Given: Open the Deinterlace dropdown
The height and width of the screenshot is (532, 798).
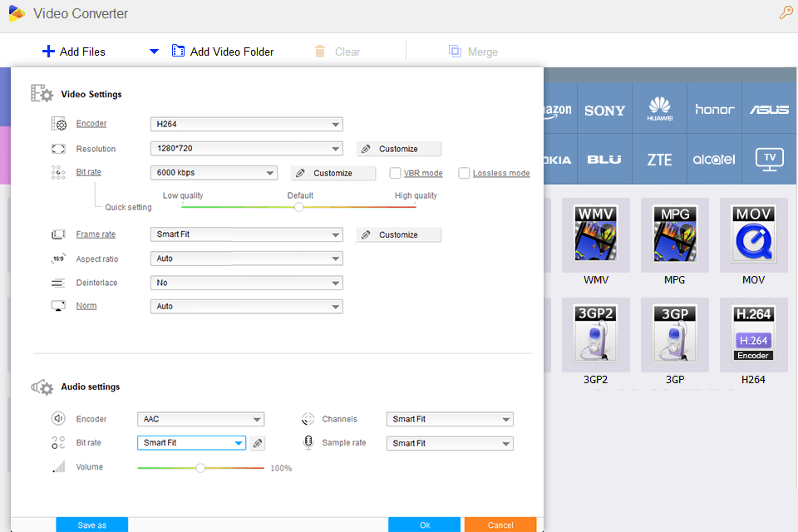Looking at the screenshot, I should (246, 283).
